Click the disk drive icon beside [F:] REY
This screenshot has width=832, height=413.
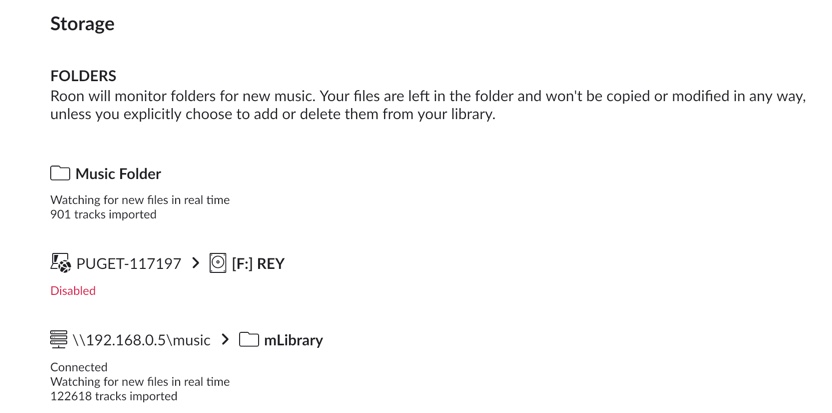[218, 263]
